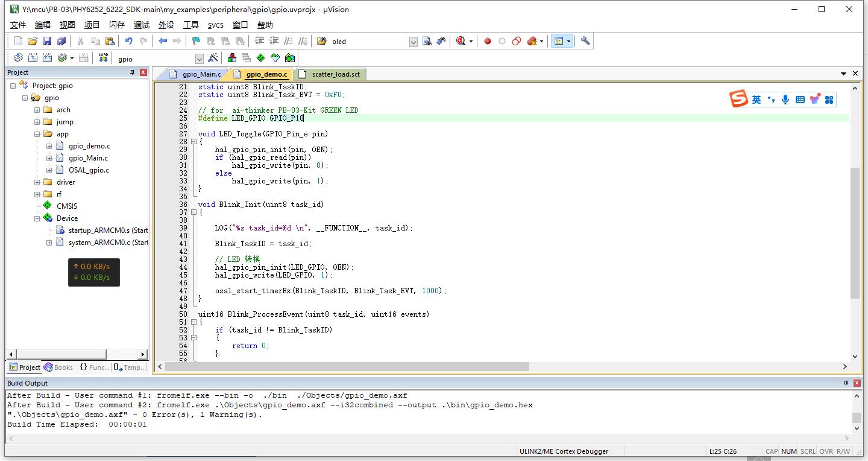
Task: Close the Build Output panel
Action: (857, 383)
